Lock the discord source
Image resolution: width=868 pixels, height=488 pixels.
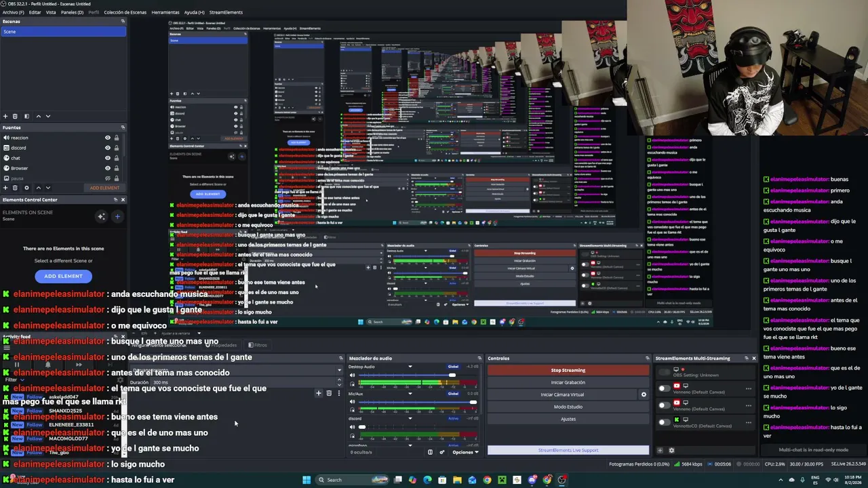116,148
